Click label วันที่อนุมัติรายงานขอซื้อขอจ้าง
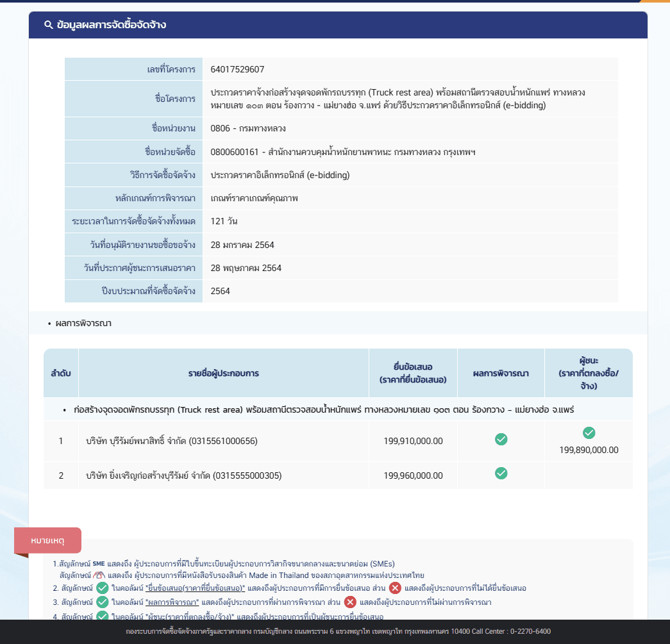The height and width of the screenshot is (644, 670). [142, 245]
